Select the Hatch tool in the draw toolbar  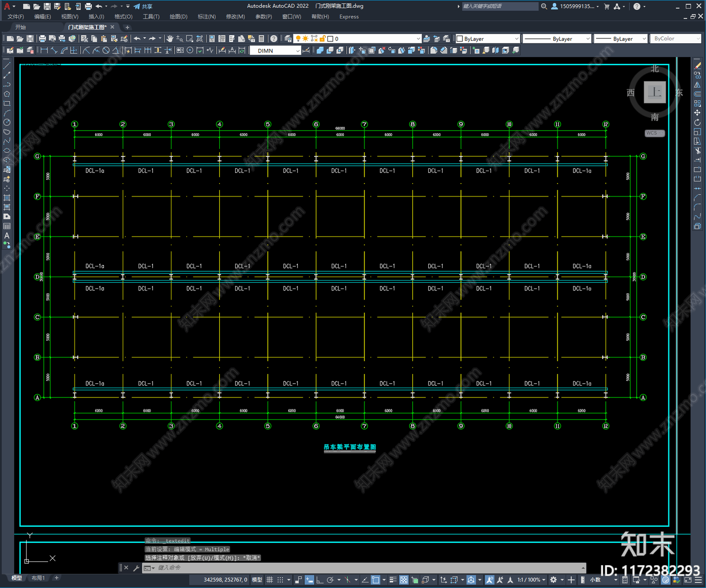(x=7, y=198)
